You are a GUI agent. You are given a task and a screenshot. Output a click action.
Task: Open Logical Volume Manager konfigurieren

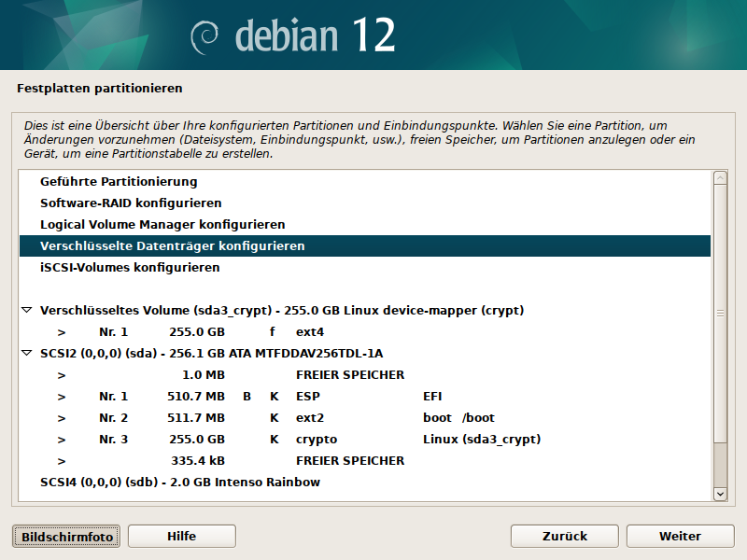point(162,224)
